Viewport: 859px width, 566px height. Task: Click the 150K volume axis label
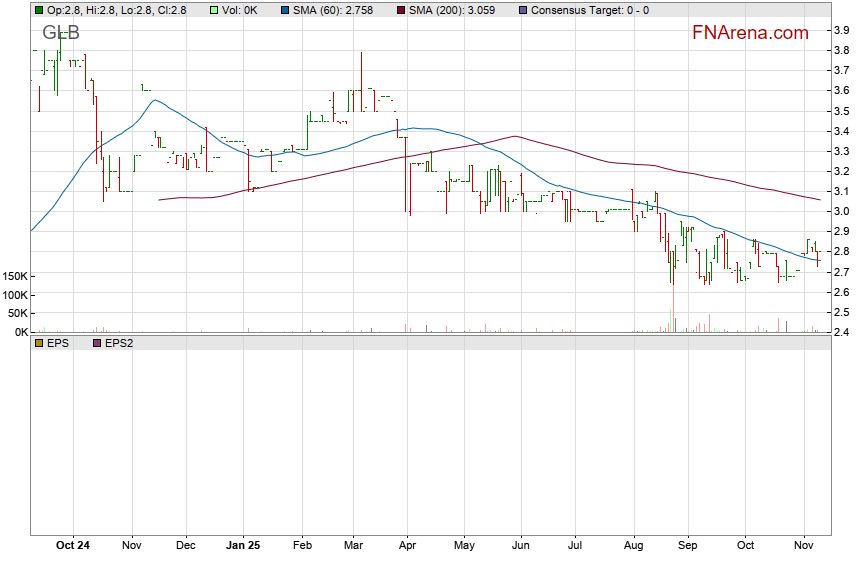coord(14,276)
